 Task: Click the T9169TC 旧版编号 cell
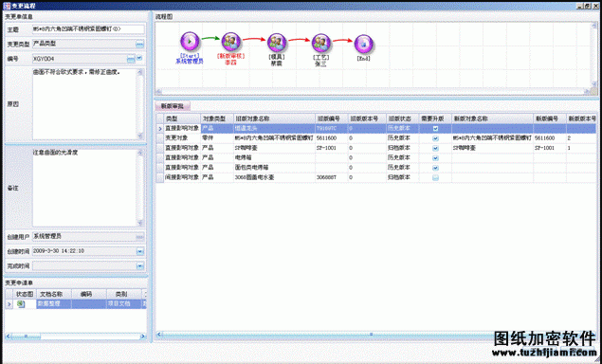point(331,129)
